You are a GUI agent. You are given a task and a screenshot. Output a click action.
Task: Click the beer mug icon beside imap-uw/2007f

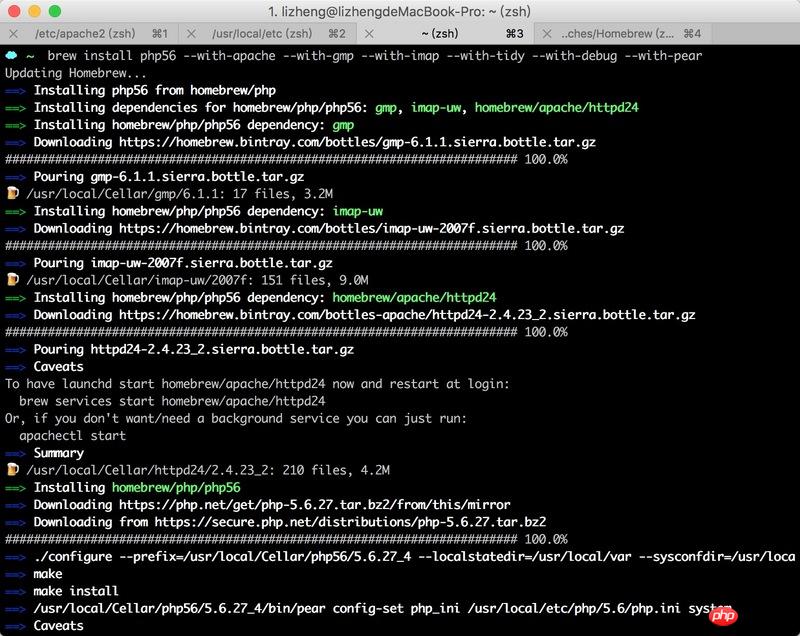[x=13, y=279]
